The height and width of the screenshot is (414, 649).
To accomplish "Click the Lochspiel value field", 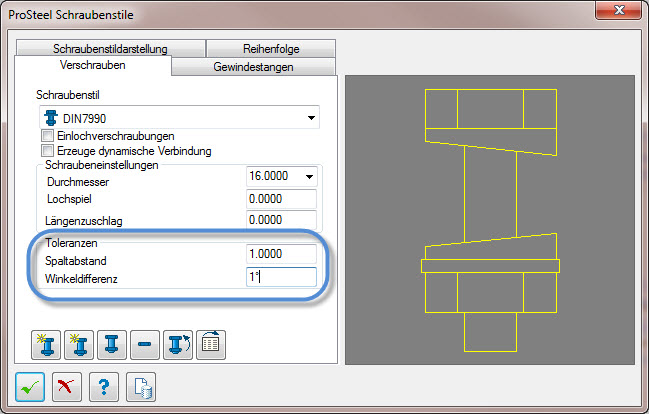I will tap(281, 199).
